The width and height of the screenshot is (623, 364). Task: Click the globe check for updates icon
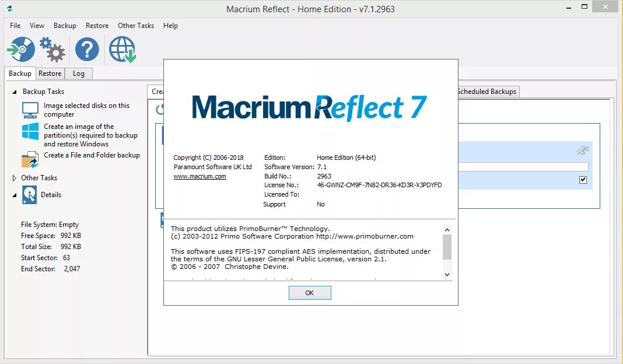point(123,49)
